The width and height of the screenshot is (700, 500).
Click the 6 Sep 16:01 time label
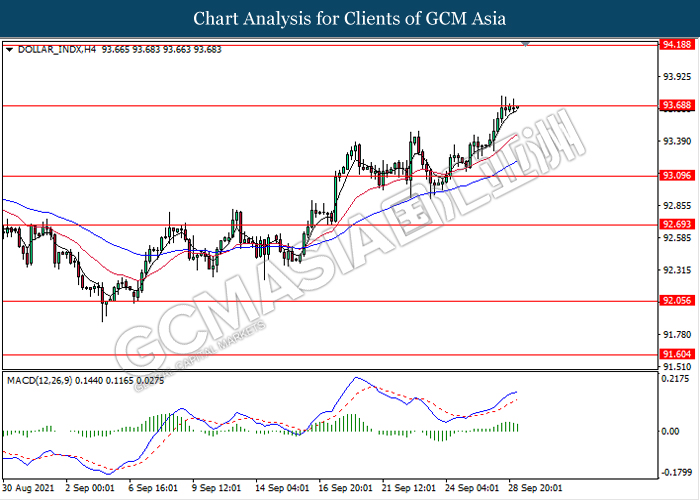pos(153,488)
